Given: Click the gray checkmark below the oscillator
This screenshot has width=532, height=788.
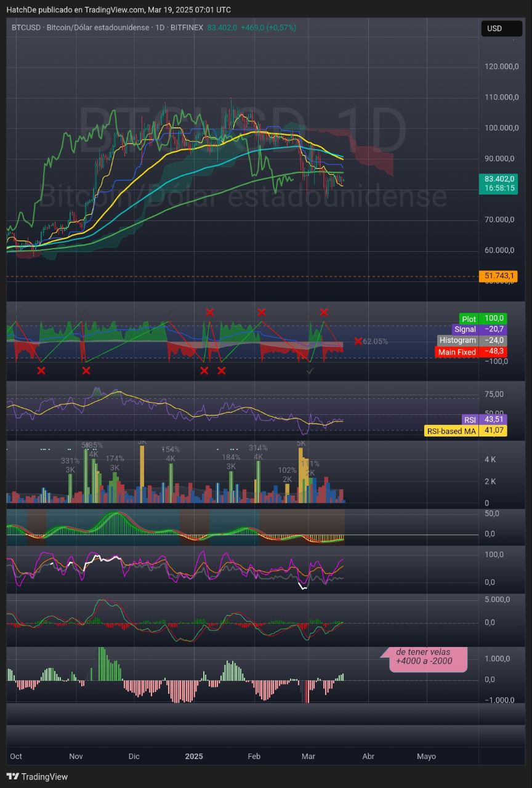Looking at the screenshot, I should 310,371.
